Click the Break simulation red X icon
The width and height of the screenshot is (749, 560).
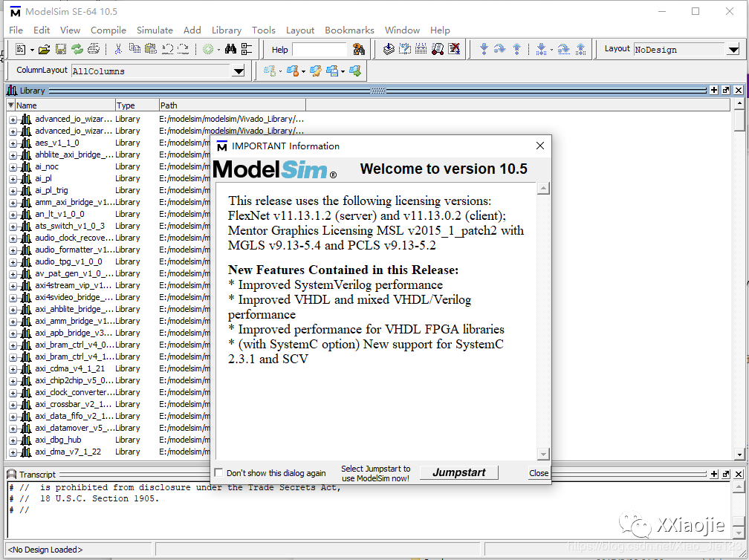pos(454,49)
